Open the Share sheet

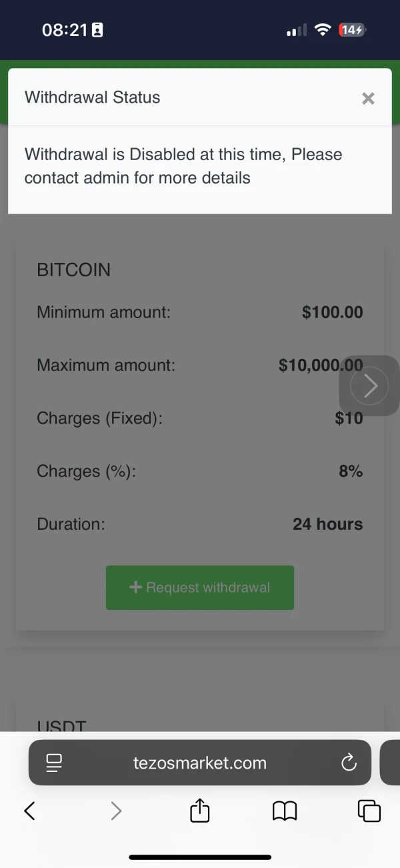click(x=200, y=811)
